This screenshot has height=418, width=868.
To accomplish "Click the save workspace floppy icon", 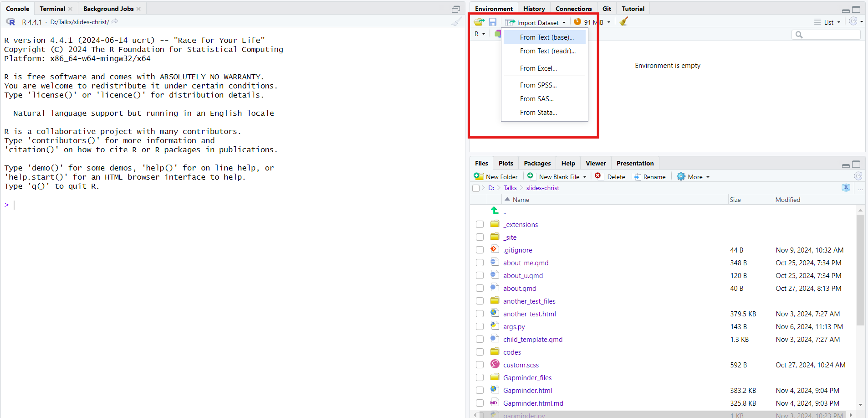I will (492, 22).
